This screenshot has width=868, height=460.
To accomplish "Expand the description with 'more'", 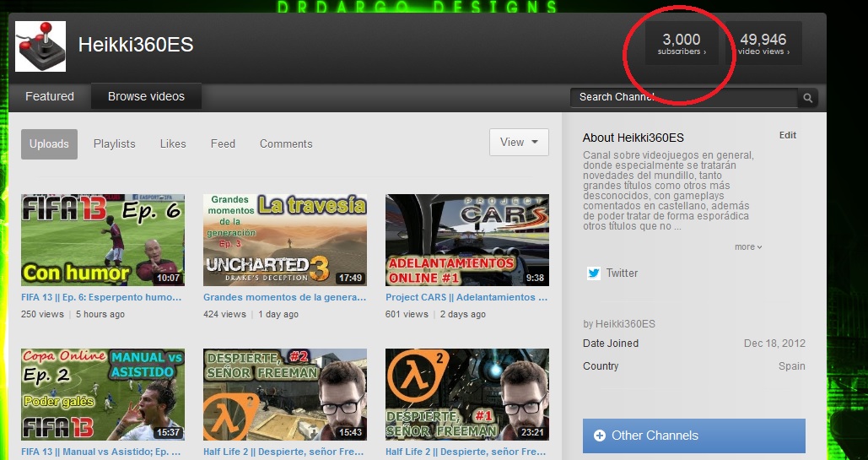I will tap(748, 247).
